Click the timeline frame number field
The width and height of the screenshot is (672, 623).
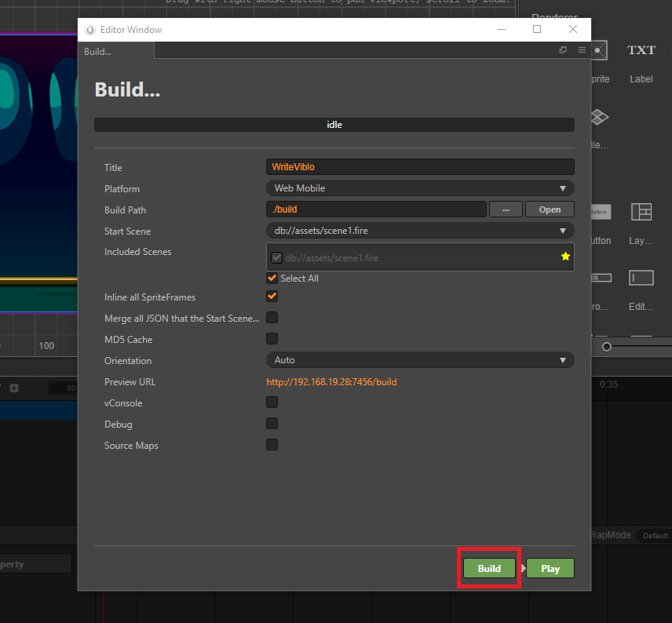pyautogui.click(x=64, y=388)
